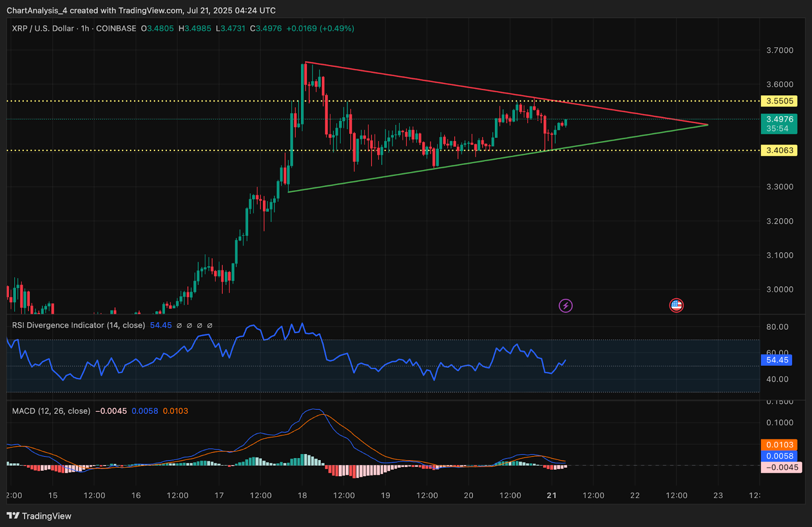Click the bold 21 date on time axis
The width and height of the screenshot is (812, 527).
pos(552,496)
